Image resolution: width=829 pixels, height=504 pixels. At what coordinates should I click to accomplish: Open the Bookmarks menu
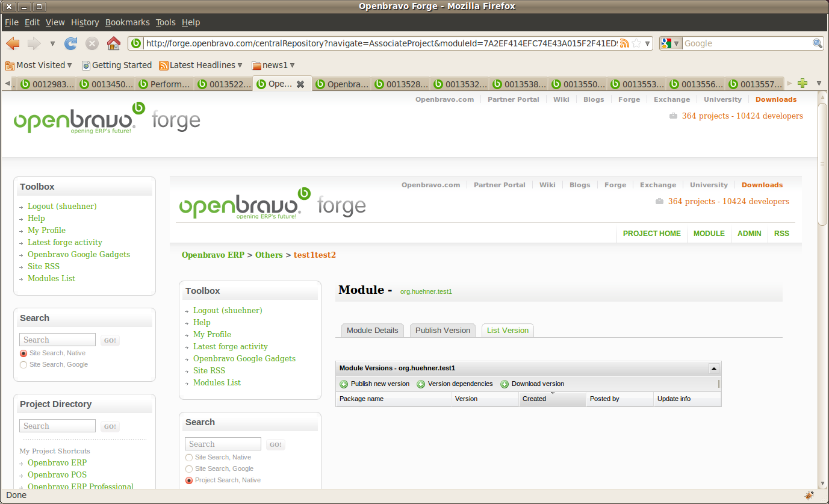[x=127, y=22]
